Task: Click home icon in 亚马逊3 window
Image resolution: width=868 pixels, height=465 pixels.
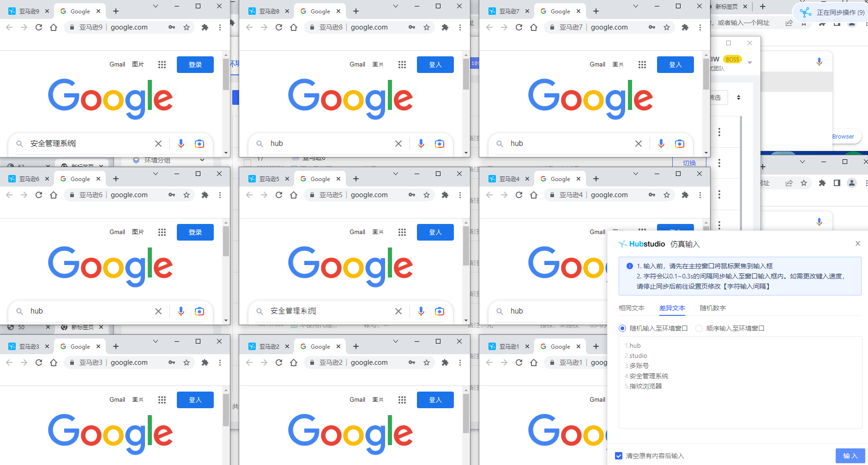Action: coord(54,362)
